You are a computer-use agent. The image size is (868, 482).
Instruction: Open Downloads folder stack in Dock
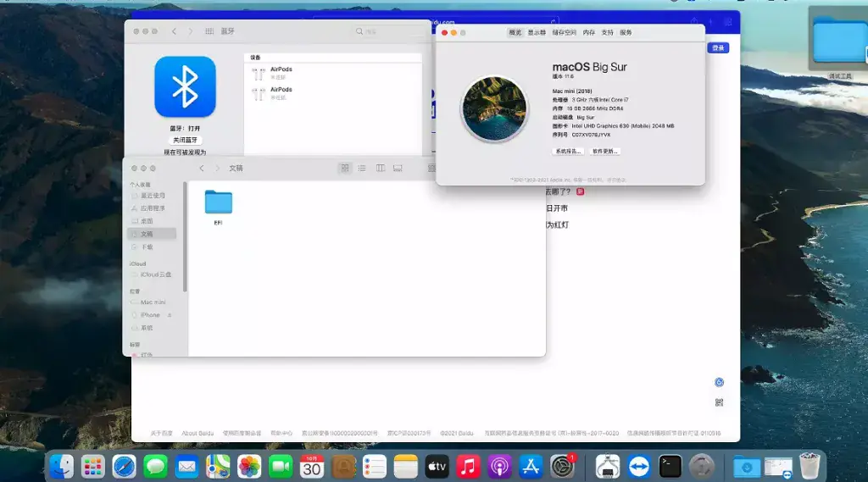coord(746,467)
